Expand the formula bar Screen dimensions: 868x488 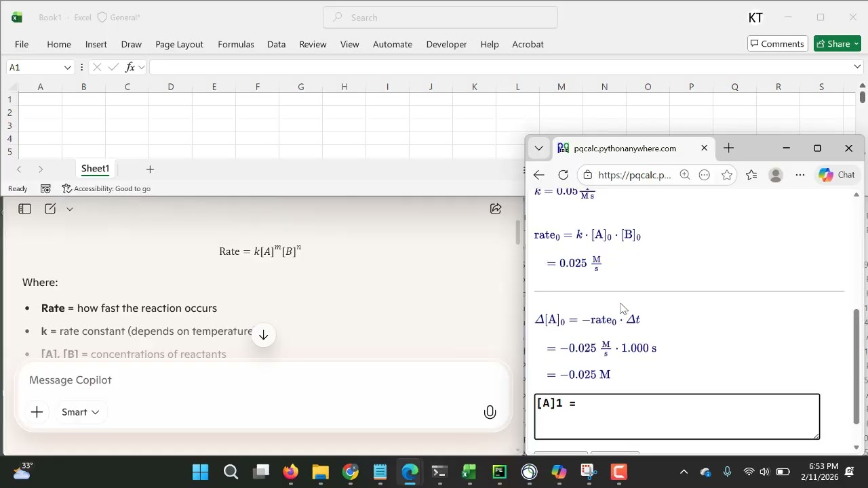(857, 66)
